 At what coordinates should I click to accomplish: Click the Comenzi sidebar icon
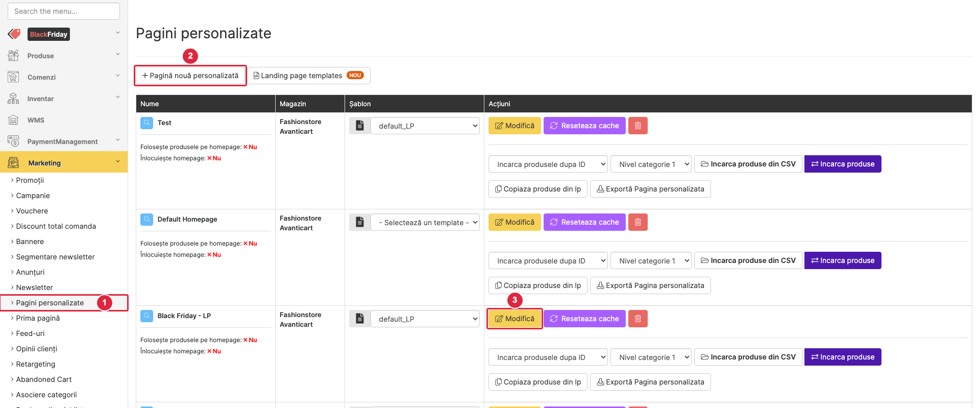tap(13, 77)
